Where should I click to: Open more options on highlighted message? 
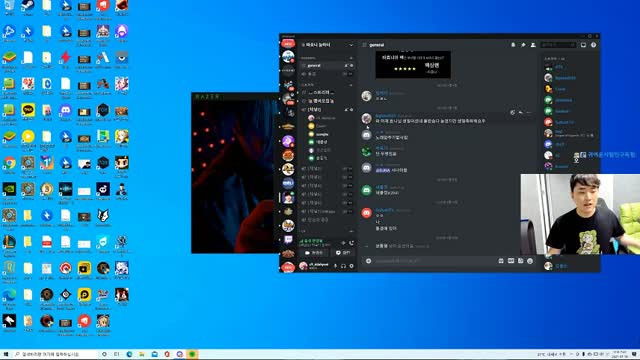coord(529,112)
